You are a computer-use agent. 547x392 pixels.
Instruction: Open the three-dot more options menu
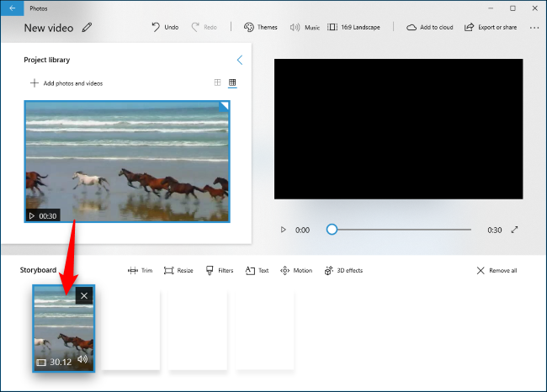(x=534, y=27)
